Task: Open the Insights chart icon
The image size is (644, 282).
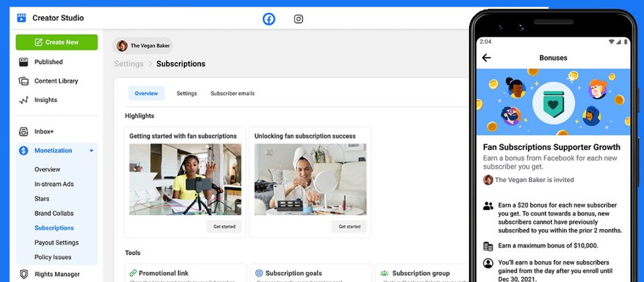Action: pos(24,100)
